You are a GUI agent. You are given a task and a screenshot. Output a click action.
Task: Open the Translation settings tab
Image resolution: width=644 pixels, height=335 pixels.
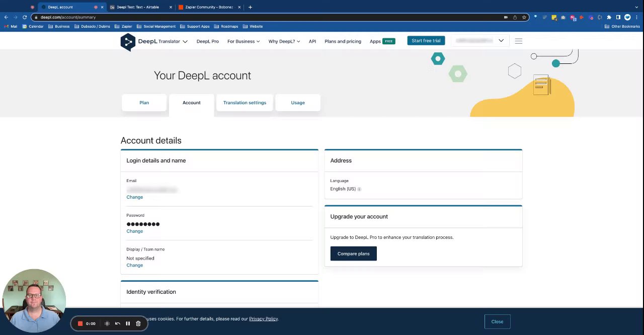click(x=245, y=103)
